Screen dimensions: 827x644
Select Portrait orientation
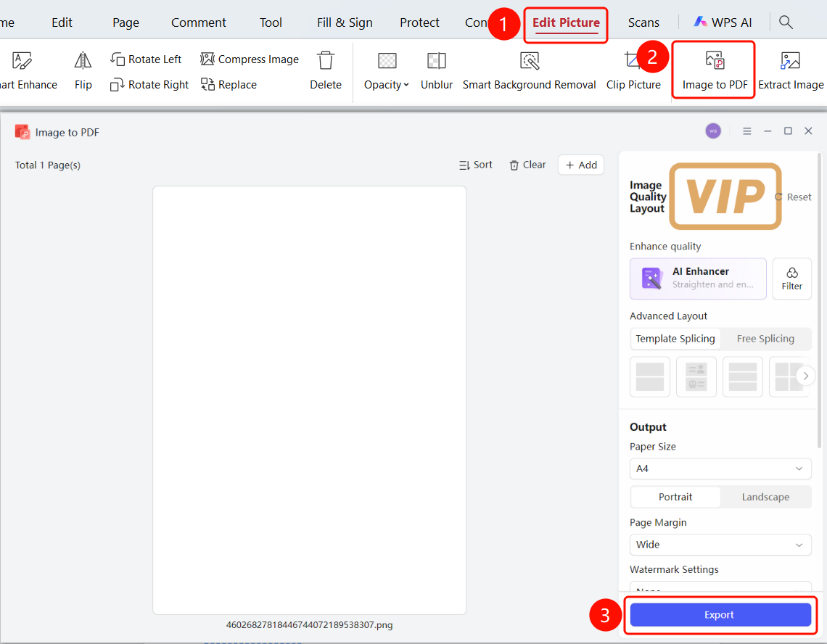[675, 497]
